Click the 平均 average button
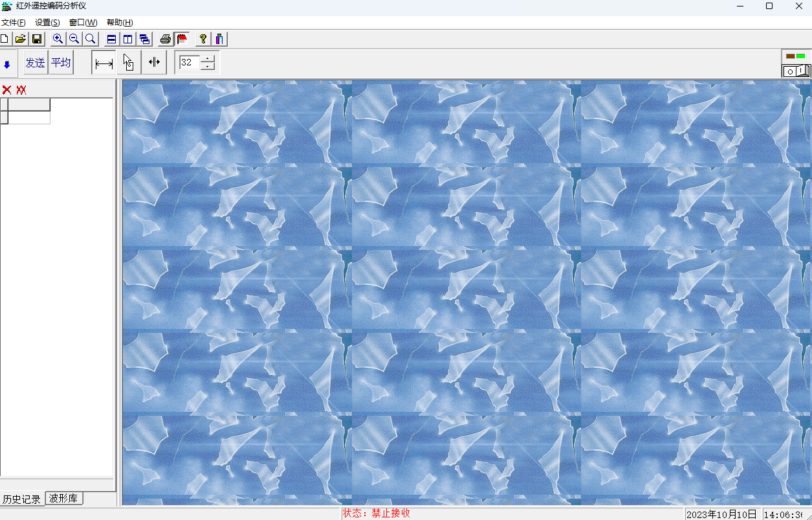The image size is (812, 520). (61, 63)
